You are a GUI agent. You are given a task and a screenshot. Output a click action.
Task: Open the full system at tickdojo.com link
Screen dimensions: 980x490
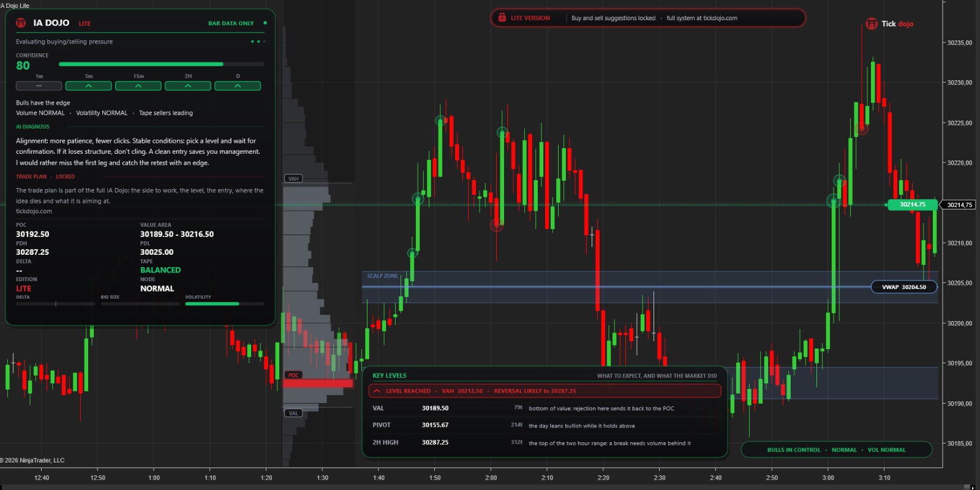(702, 18)
